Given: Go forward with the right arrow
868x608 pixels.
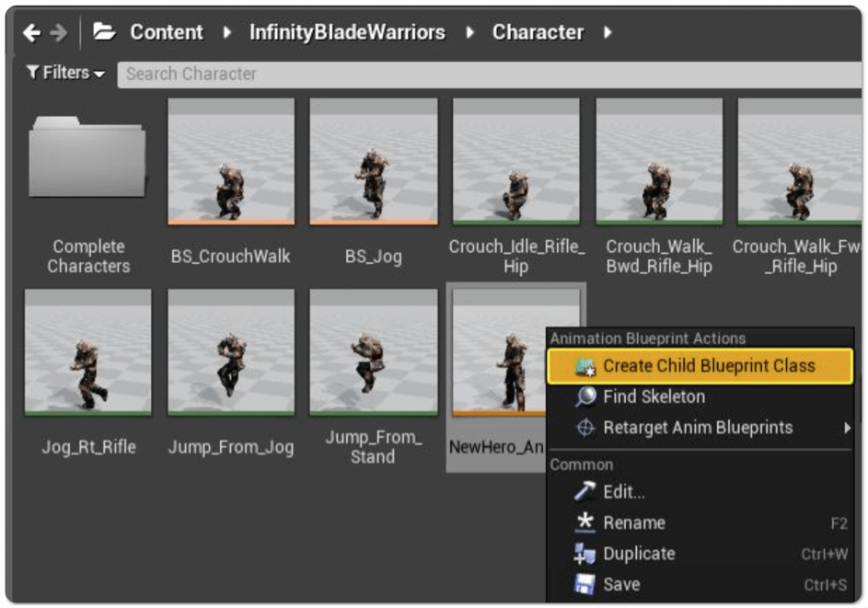Looking at the screenshot, I should click(59, 33).
